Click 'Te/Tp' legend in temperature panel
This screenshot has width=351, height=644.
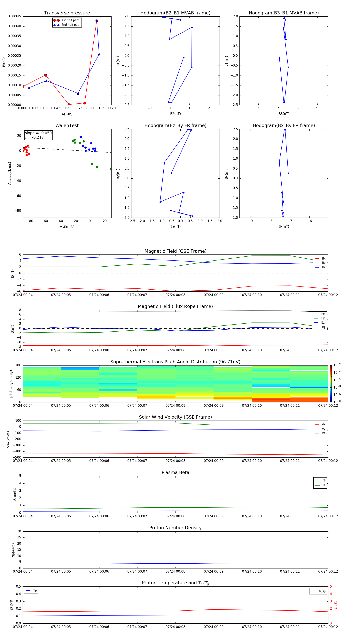(318, 591)
